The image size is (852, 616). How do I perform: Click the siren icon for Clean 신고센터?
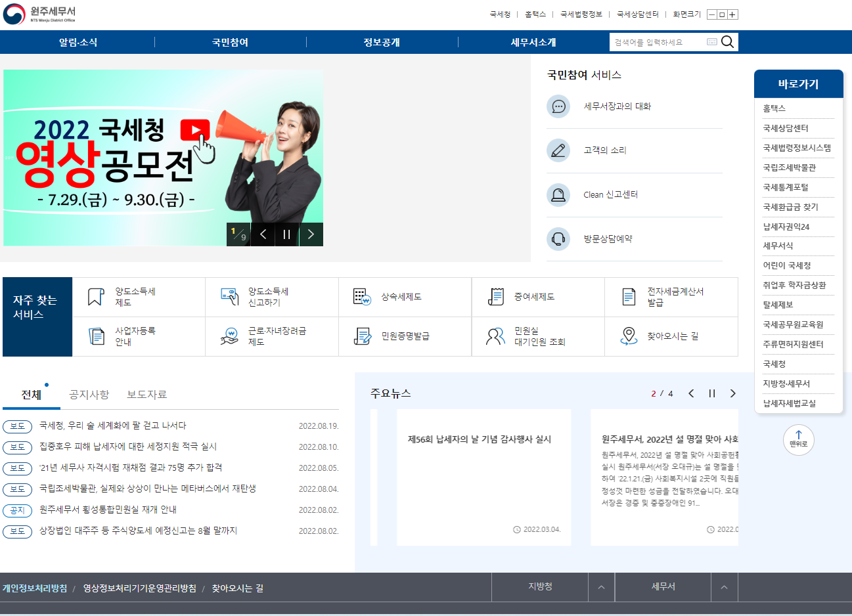pos(558,194)
